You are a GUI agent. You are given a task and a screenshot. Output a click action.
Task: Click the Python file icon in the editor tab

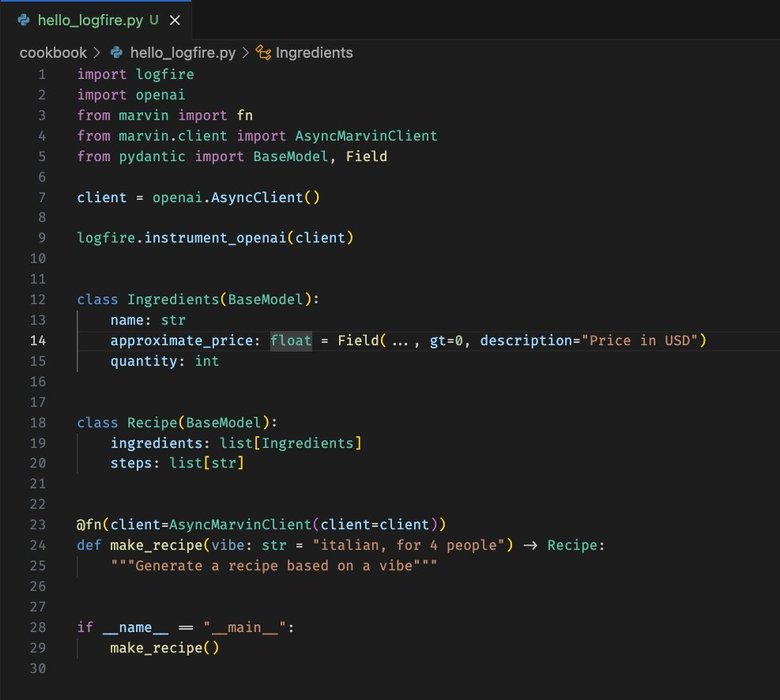pos(24,20)
